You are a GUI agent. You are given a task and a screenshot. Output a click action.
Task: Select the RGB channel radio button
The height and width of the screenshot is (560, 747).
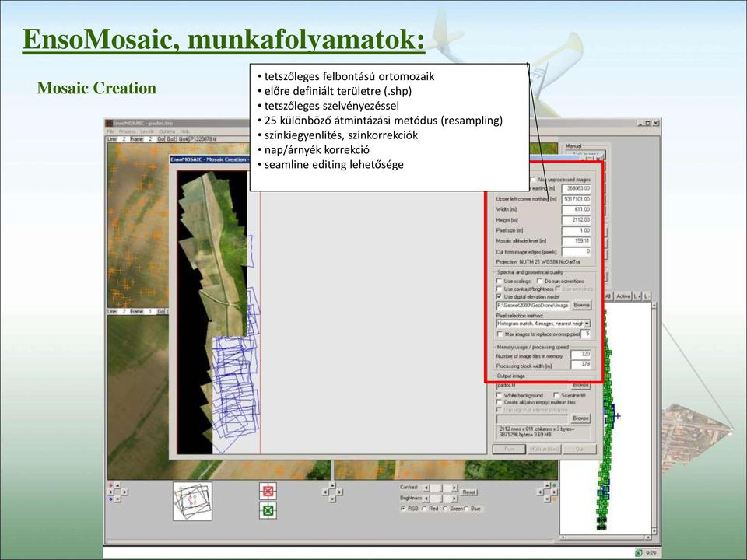tap(403, 509)
